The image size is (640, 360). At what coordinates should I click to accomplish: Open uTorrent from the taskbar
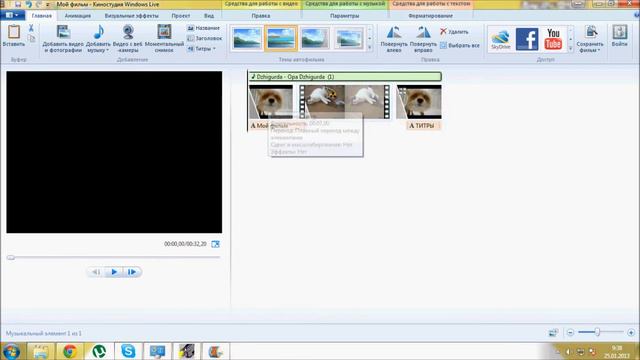pyautogui.click(x=99, y=351)
